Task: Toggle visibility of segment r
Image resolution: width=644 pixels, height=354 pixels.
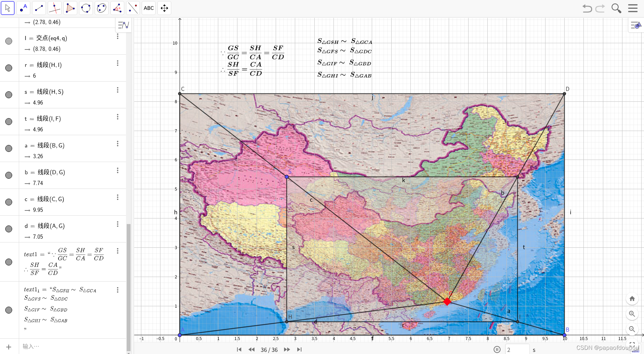Action: tap(9, 68)
